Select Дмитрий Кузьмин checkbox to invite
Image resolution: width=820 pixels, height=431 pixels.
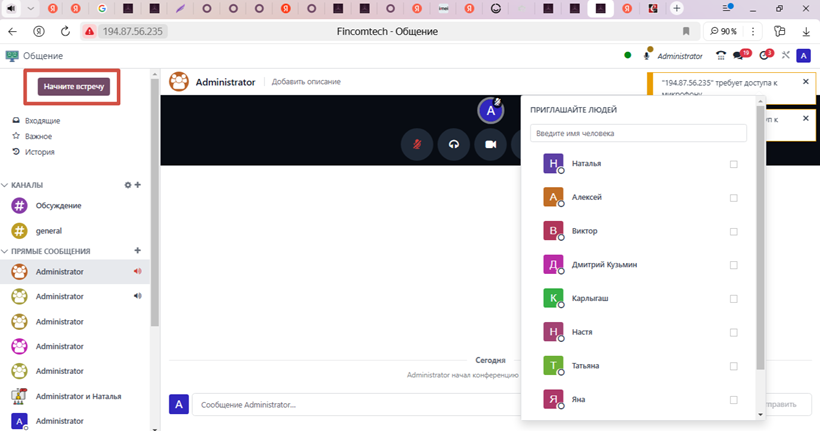pyautogui.click(x=733, y=265)
